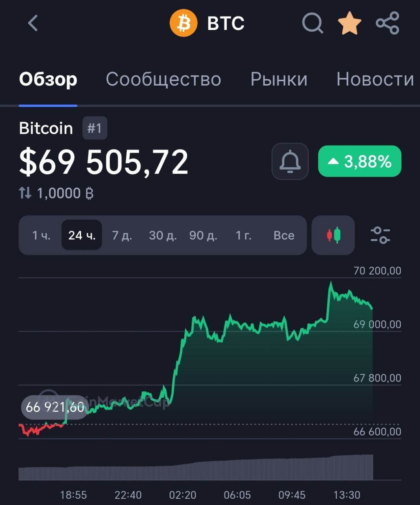
Task: Select the 7 д. chart range
Action: coord(122,236)
